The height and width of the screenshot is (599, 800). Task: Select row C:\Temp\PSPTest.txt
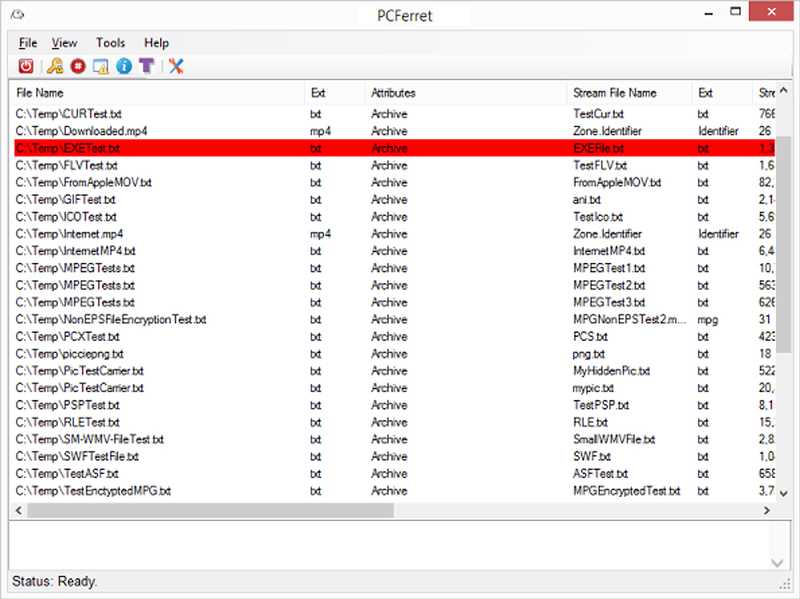click(x=394, y=405)
